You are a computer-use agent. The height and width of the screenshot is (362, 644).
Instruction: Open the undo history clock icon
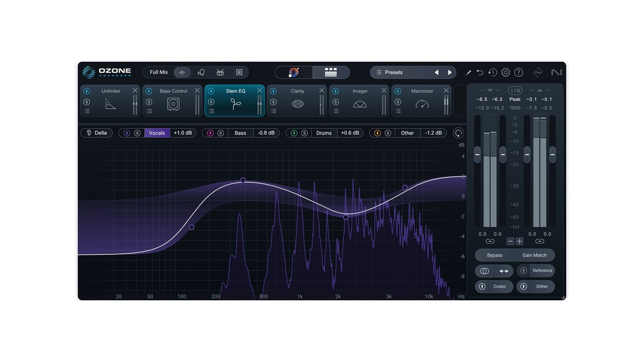coord(493,72)
